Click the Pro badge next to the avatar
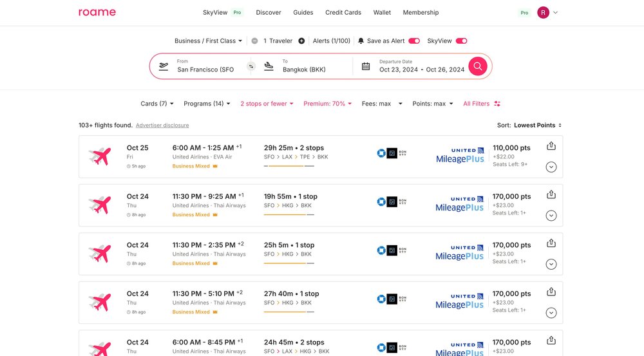 524,13
